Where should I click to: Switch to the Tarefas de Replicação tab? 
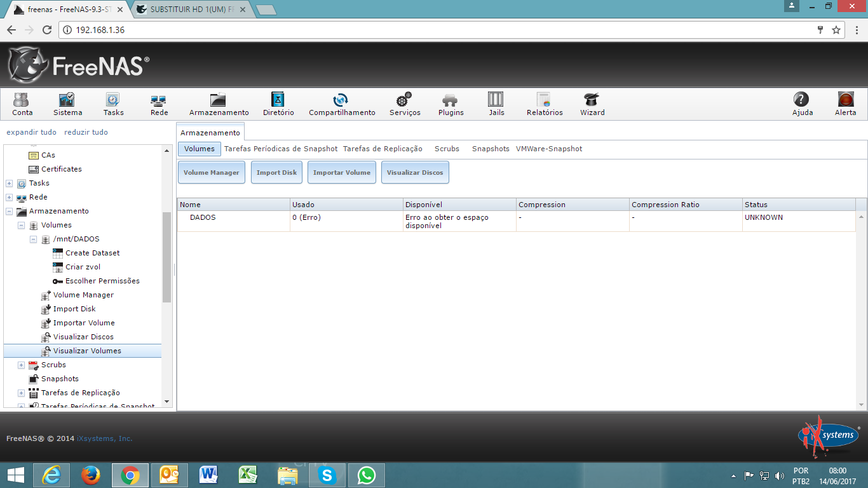click(383, 149)
